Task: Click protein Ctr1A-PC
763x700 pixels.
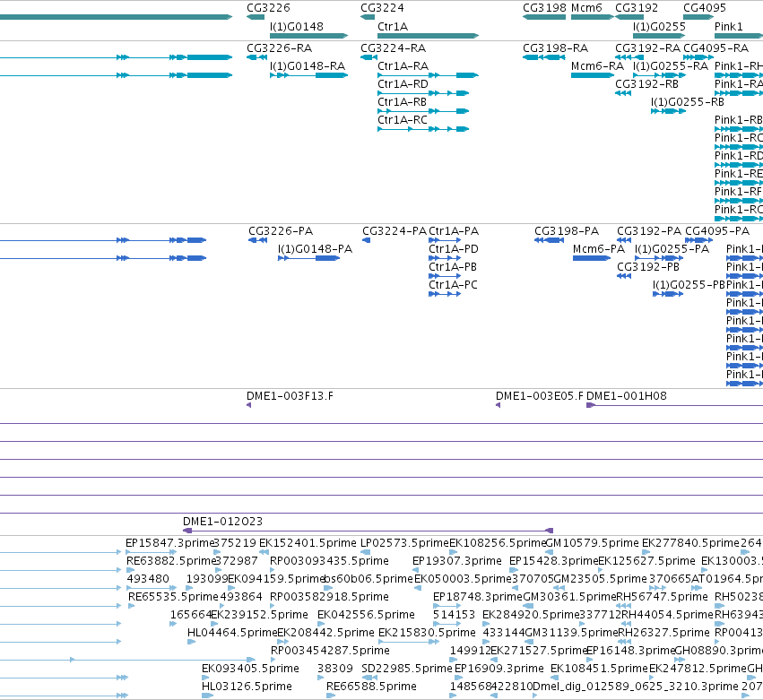Action: (445, 294)
